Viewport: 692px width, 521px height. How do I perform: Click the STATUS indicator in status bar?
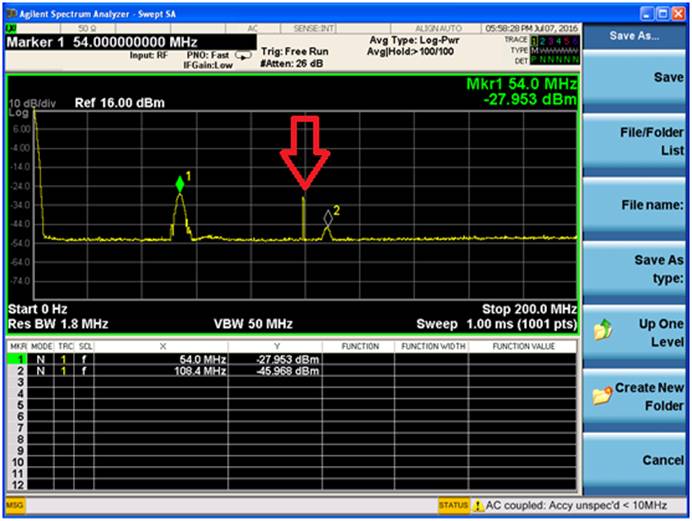pos(453,506)
